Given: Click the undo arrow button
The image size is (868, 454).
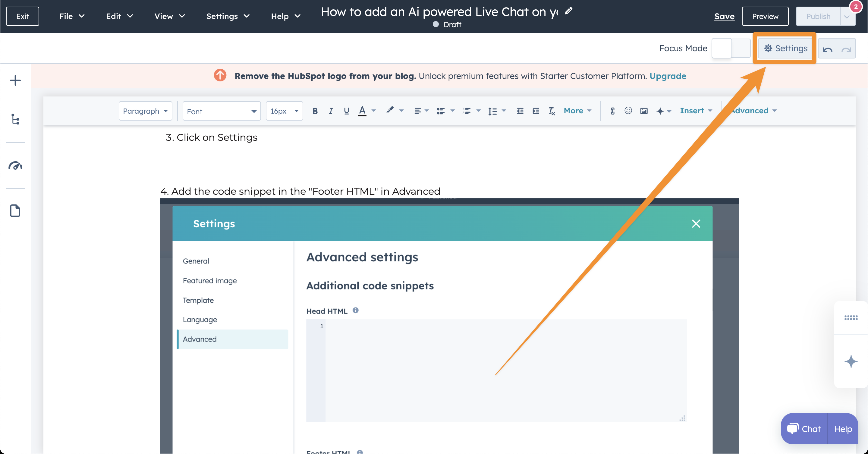Looking at the screenshot, I should point(827,49).
